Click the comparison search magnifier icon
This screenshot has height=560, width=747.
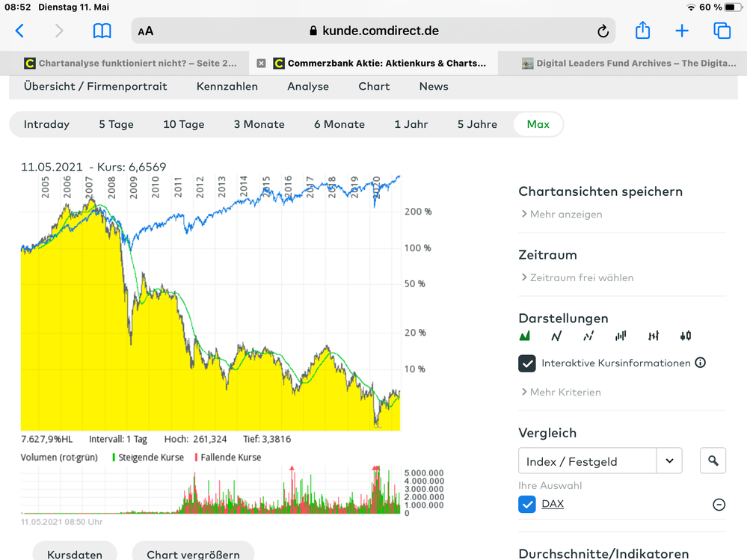[713, 461]
